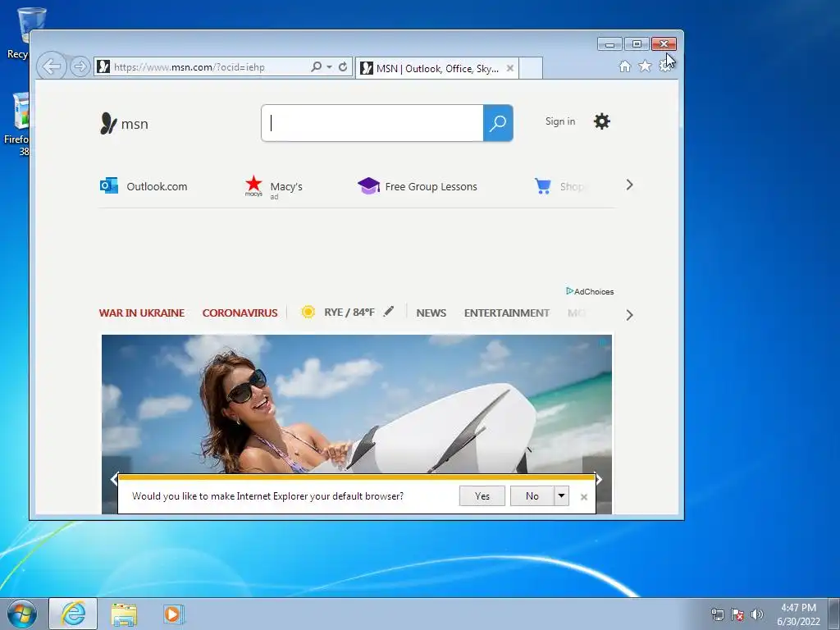Dismiss the default browser notification bar

coord(584,497)
